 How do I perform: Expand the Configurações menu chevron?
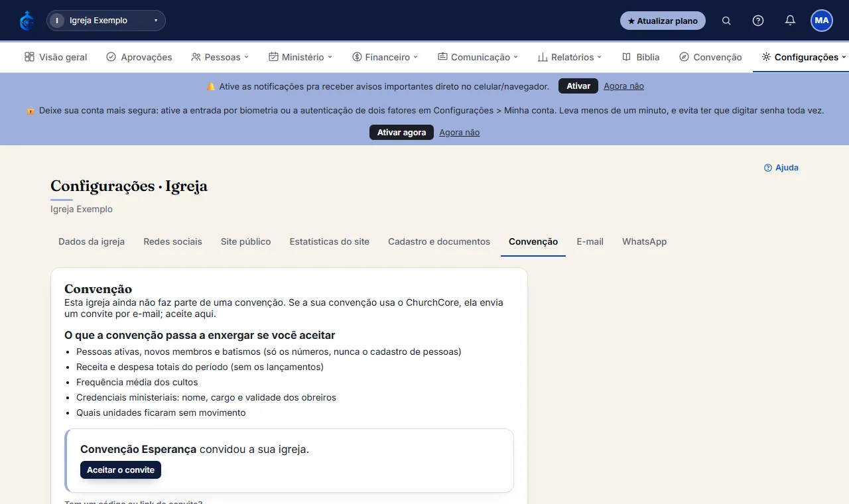pyautogui.click(x=844, y=57)
